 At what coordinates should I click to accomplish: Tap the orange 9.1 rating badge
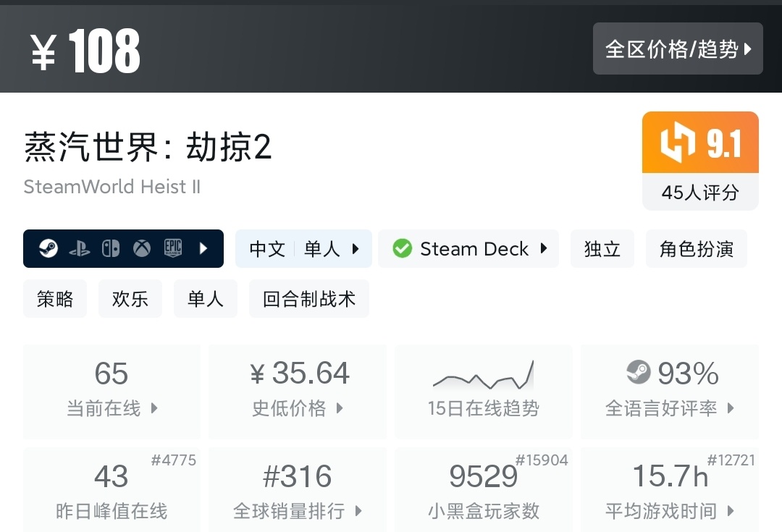coord(700,143)
